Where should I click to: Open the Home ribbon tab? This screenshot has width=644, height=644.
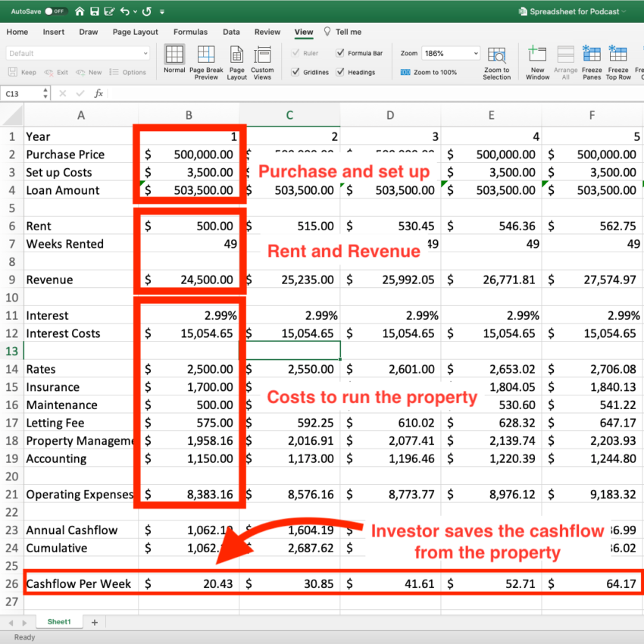point(17,32)
